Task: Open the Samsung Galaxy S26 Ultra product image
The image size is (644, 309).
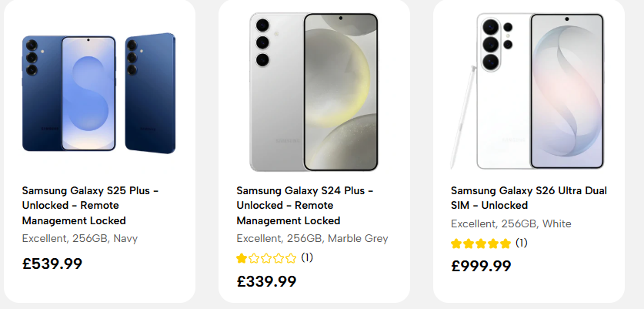Action: point(527,91)
